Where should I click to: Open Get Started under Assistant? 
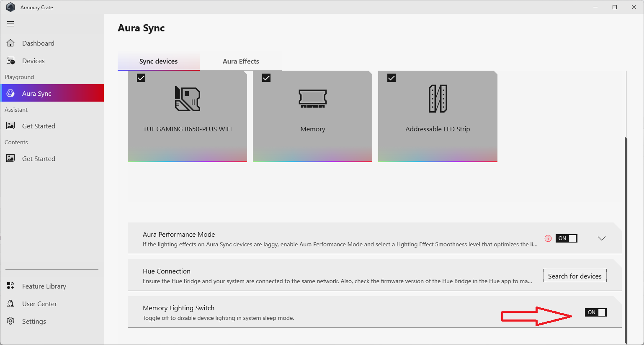pyautogui.click(x=52, y=126)
